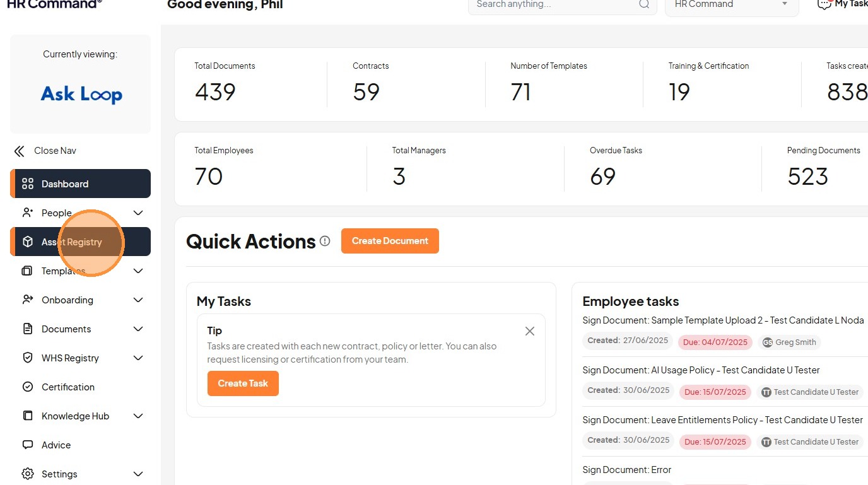This screenshot has width=868, height=485.
Task: Collapse sidebar with Close Nav
Action: click(x=45, y=151)
